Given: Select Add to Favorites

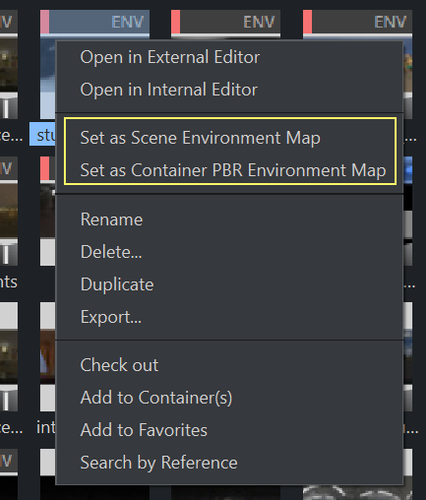Looking at the screenshot, I should (229, 430).
